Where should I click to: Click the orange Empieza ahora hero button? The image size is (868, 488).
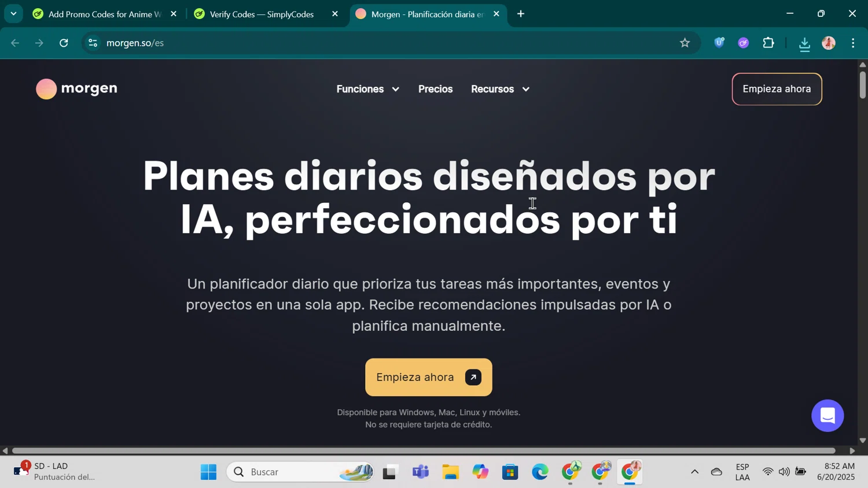pyautogui.click(x=429, y=377)
